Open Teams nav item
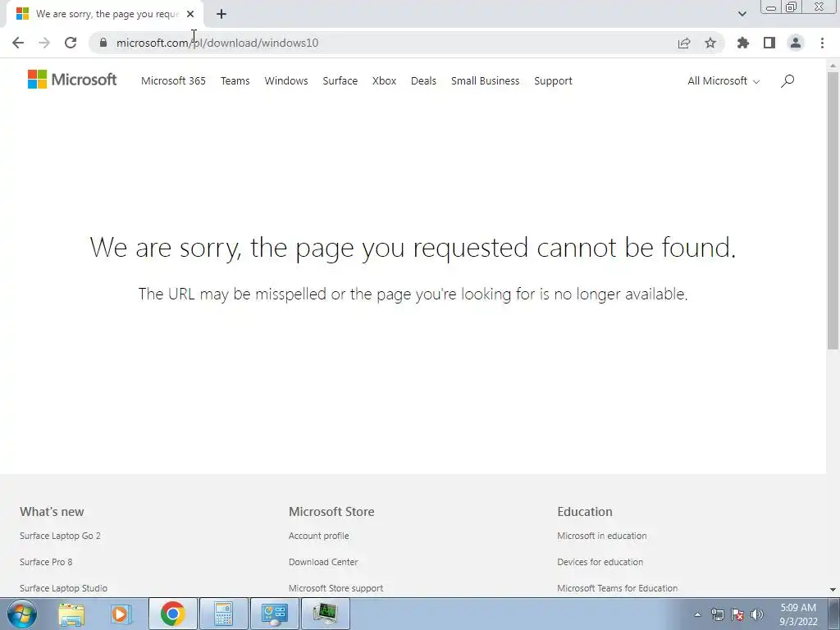The image size is (840, 630). pyautogui.click(x=235, y=81)
